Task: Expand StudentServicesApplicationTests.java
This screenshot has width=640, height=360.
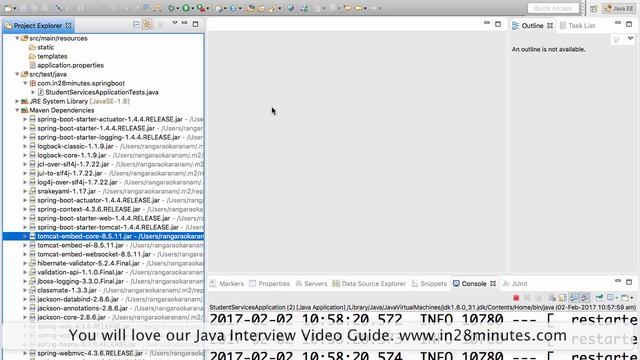Action: 33,92
